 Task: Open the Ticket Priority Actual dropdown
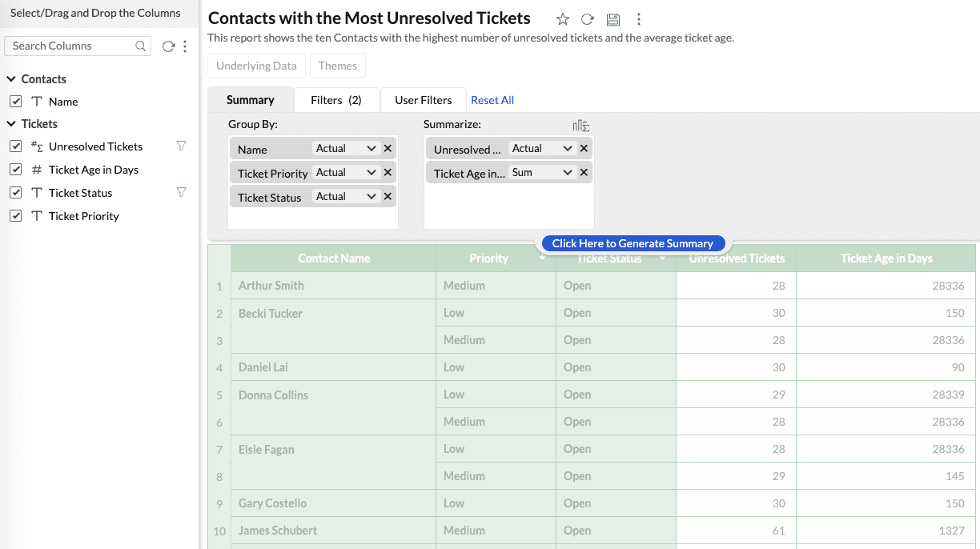coord(346,173)
